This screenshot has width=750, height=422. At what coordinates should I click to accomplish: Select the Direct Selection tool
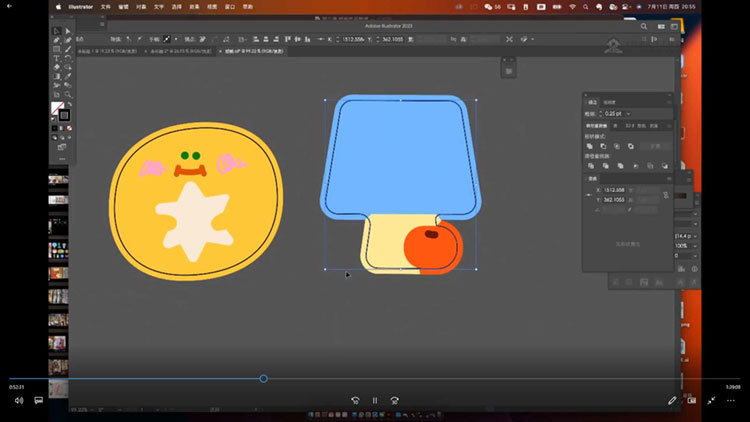[x=66, y=31]
